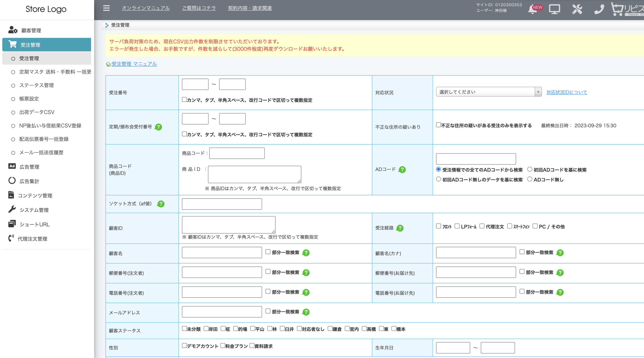Enable 部分一致検索 for 顧客名
The width and height of the screenshot is (644, 358).
click(268, 252)
